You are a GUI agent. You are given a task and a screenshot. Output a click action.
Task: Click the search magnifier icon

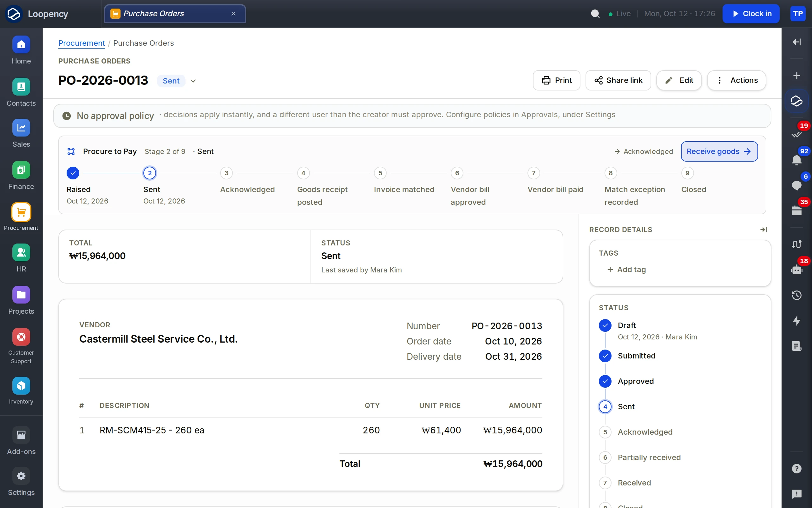pos(595,14)
